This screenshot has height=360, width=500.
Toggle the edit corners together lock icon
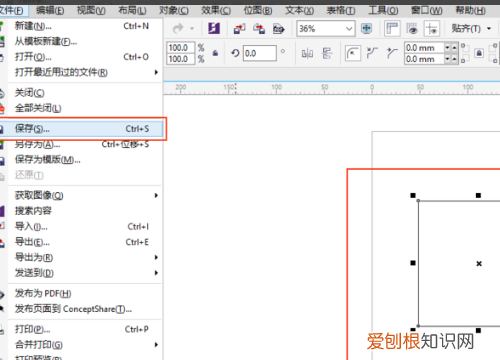click(x=479, y=53)
